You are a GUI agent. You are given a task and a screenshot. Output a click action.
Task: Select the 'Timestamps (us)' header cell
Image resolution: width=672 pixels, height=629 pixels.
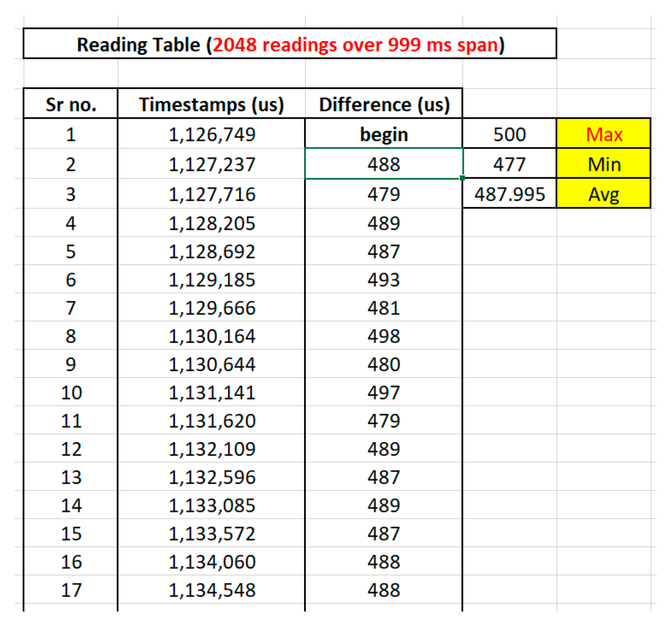[211, 105]
